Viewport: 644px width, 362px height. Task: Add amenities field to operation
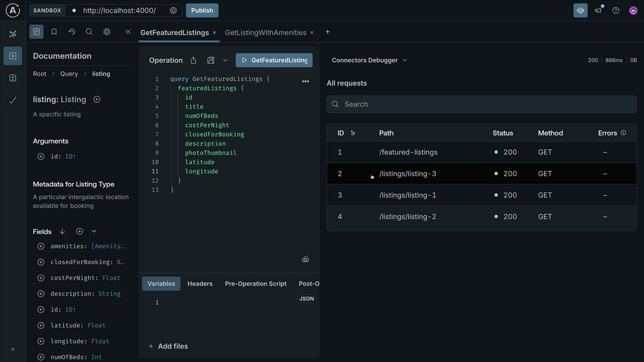click(41, 246)
